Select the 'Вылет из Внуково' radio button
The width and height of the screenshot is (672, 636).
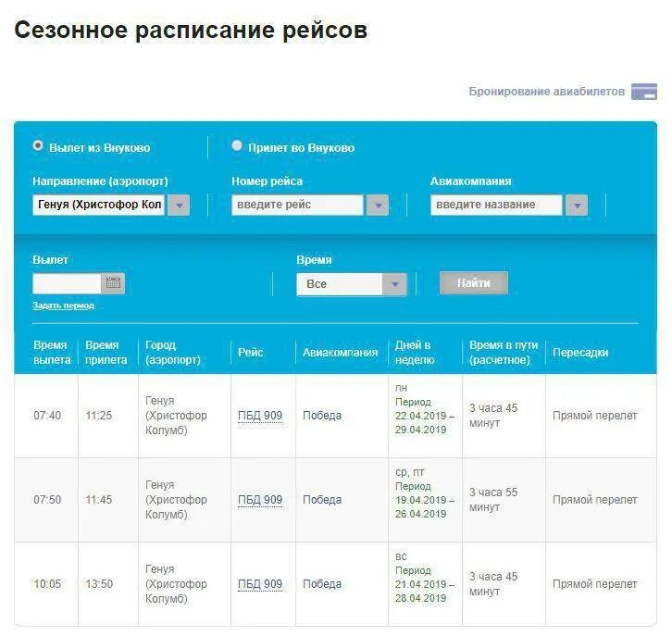click(38, 145)
